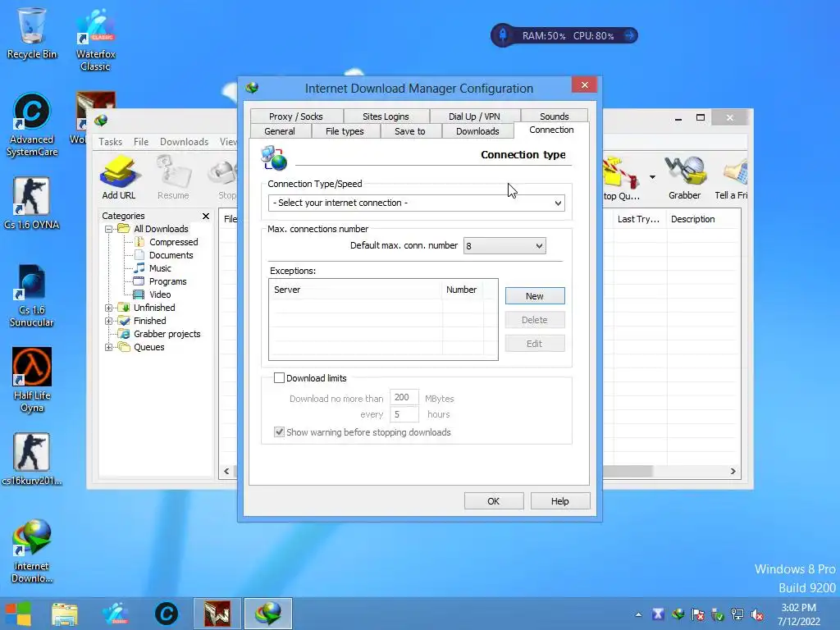The height and width of the screenshot is (630, 840).
Task: Show hidden tray icons arrow
Action: tap(638, 614)
